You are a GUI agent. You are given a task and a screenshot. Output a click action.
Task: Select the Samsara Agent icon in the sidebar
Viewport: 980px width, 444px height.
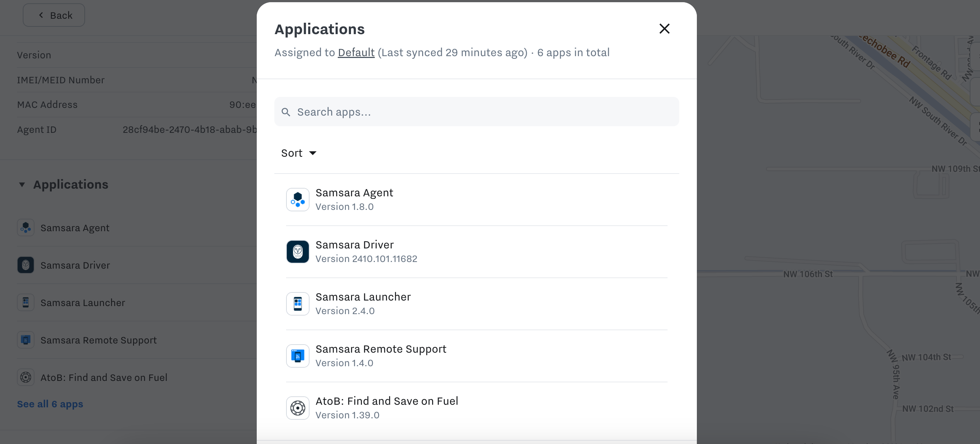coord(25,228)
